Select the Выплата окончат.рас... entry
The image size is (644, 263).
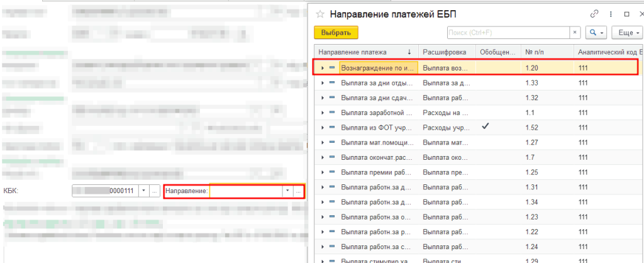(x=377, y=157)
